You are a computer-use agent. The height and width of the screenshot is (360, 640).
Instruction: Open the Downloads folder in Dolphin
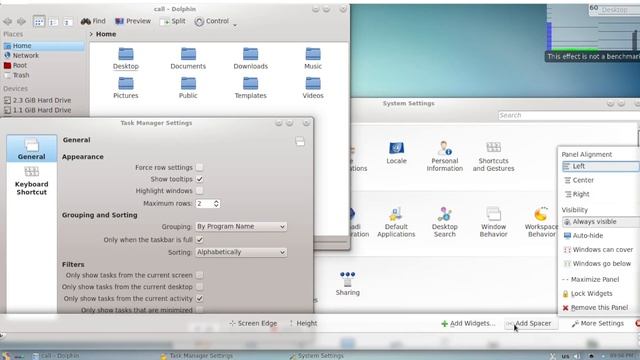click(251, 58)
